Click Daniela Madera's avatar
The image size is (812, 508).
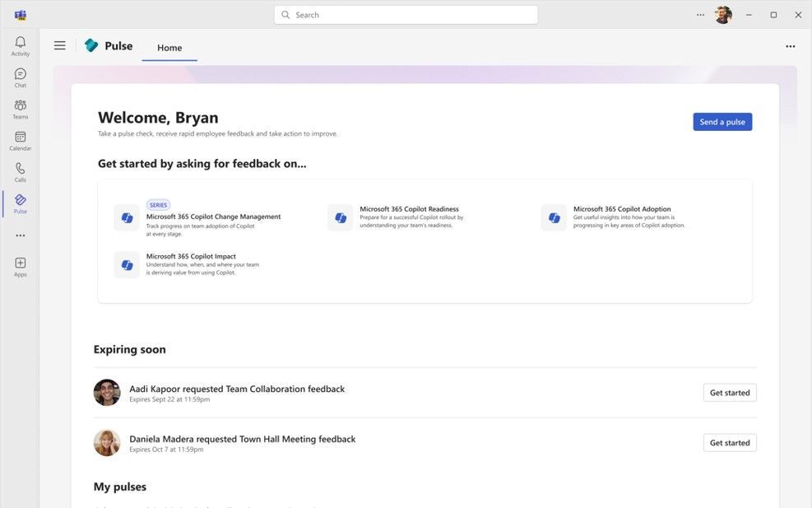coord(107,443)
